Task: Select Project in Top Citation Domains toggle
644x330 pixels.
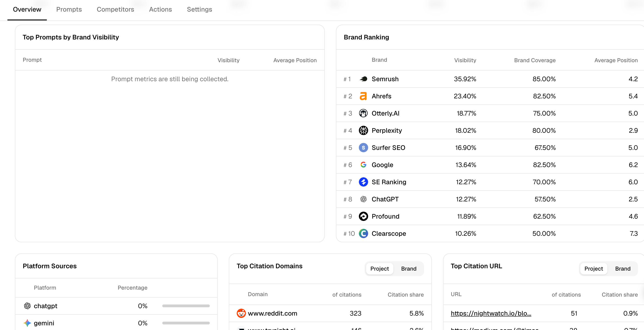Action: pyautogui.click(x=379, y=269)
